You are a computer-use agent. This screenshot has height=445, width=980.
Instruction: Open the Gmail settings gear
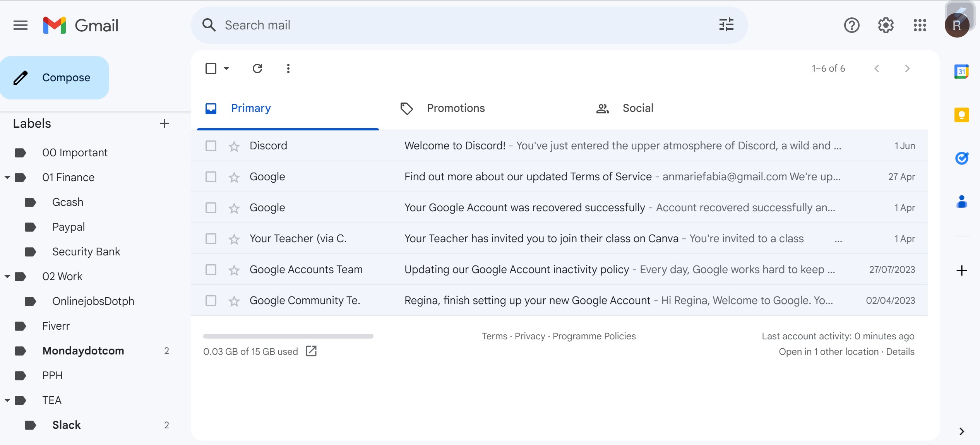tap(886, 26)
